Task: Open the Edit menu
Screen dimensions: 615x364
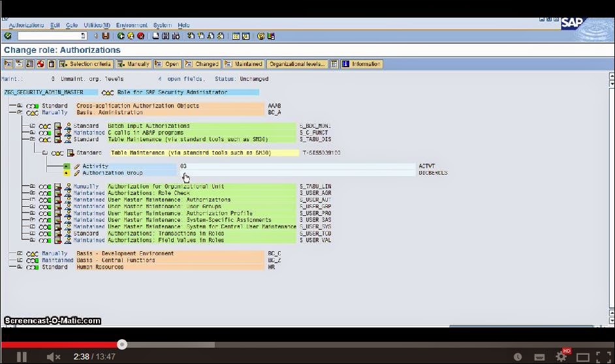Action: pos(55,25)
